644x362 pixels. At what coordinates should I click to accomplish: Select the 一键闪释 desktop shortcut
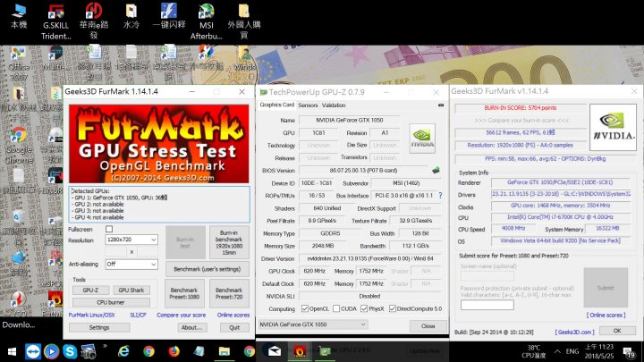169,16
